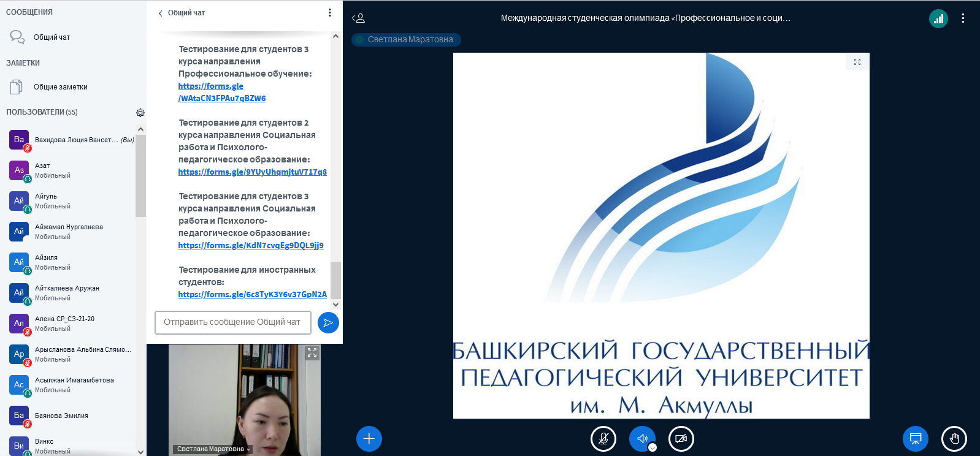This screenshot has width=980, height=456.
Task: Open chat options three-dot menu
Action: pos(330,13)
